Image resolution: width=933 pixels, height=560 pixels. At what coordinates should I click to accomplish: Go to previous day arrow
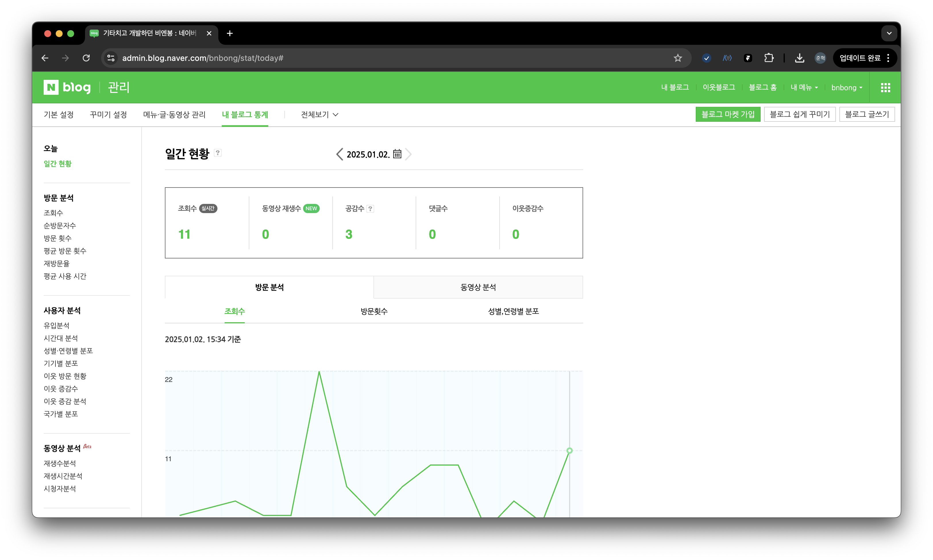340,154
